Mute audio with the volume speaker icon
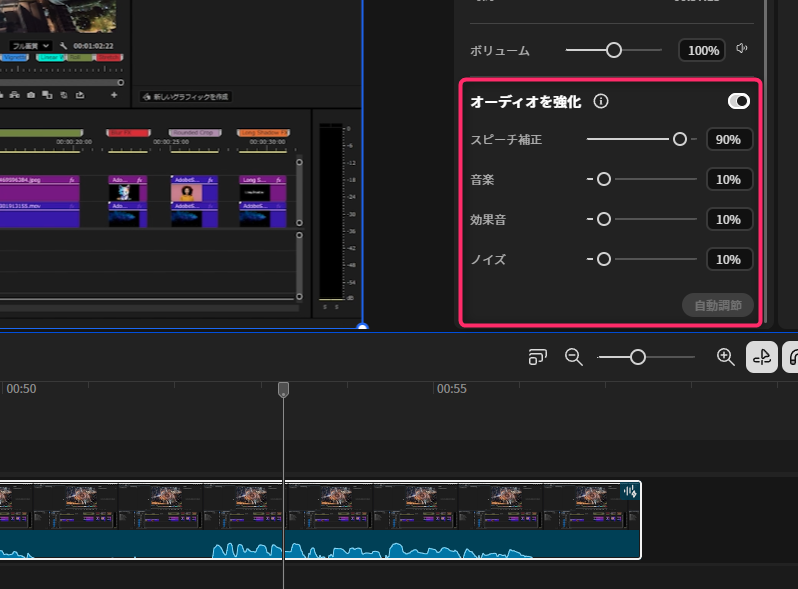The image size is (798, 589). pos(741,49)
